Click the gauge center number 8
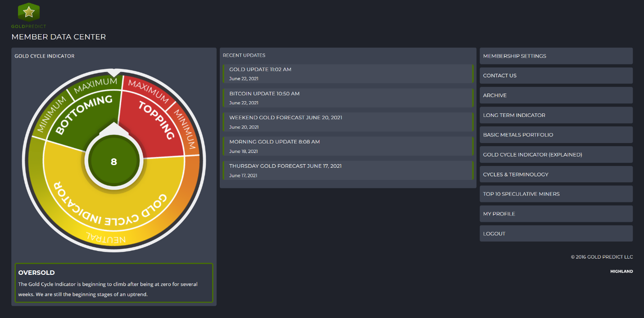The width and height of the screenshot is (644, 318). [113, 161]
